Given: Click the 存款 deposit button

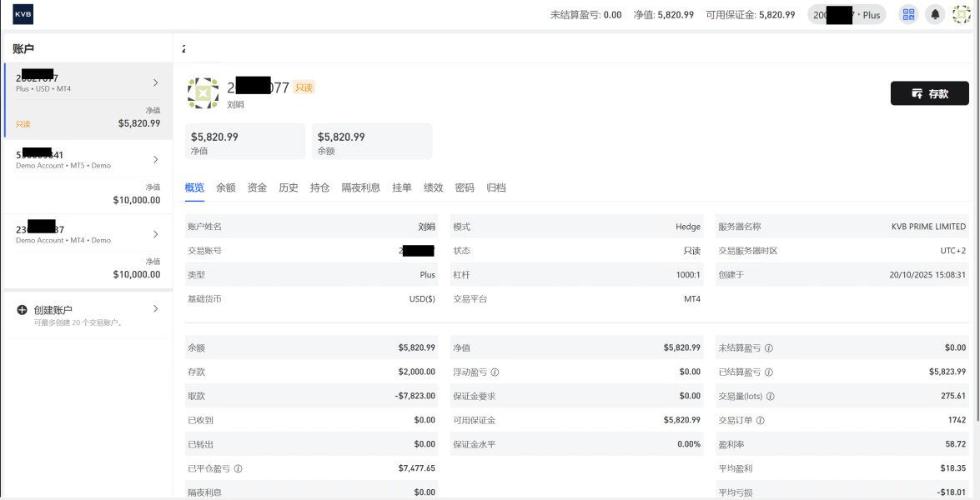Looking at the screenshot, I should coord(929,93).
